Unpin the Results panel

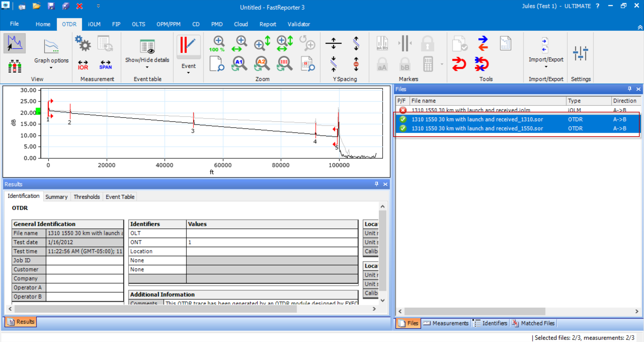(x=376, y=184)
